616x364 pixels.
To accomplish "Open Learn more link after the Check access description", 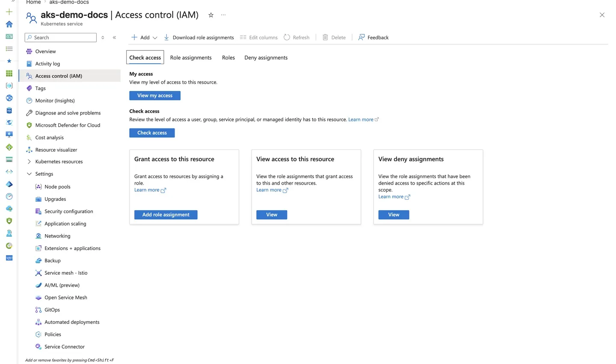I will click(x=364, y=120).
